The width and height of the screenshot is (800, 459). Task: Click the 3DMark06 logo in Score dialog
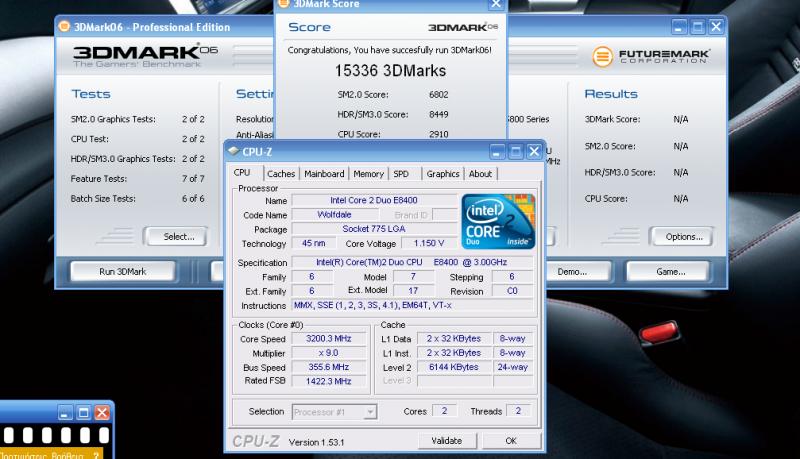click(463, 27)
